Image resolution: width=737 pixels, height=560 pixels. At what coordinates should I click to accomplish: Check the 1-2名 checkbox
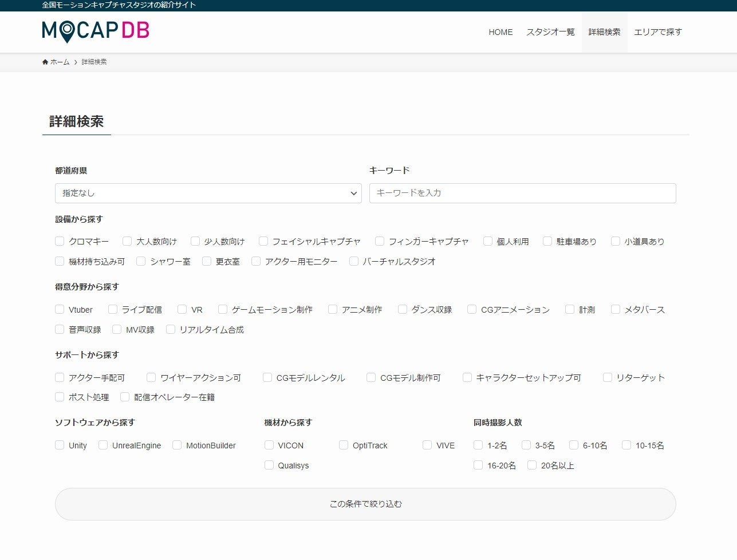(478, 445)
